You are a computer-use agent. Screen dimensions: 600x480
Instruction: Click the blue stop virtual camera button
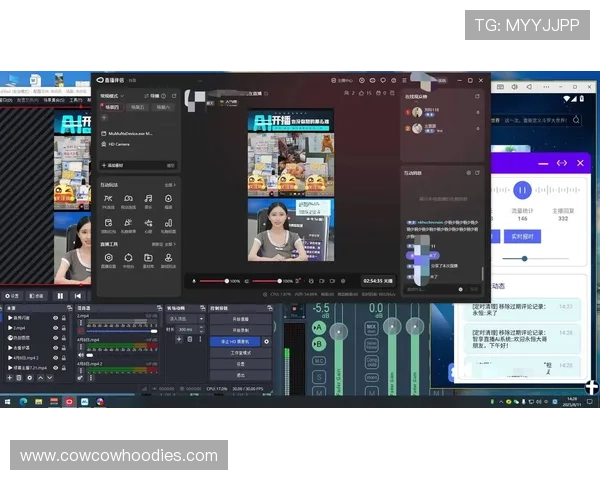[235, 341]
